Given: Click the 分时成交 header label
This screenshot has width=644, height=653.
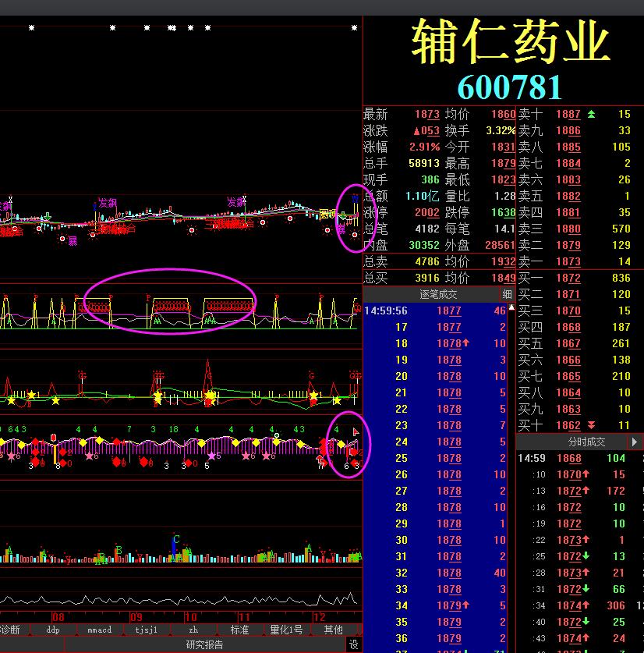Looking at the screenshot, I should point(586,442).
